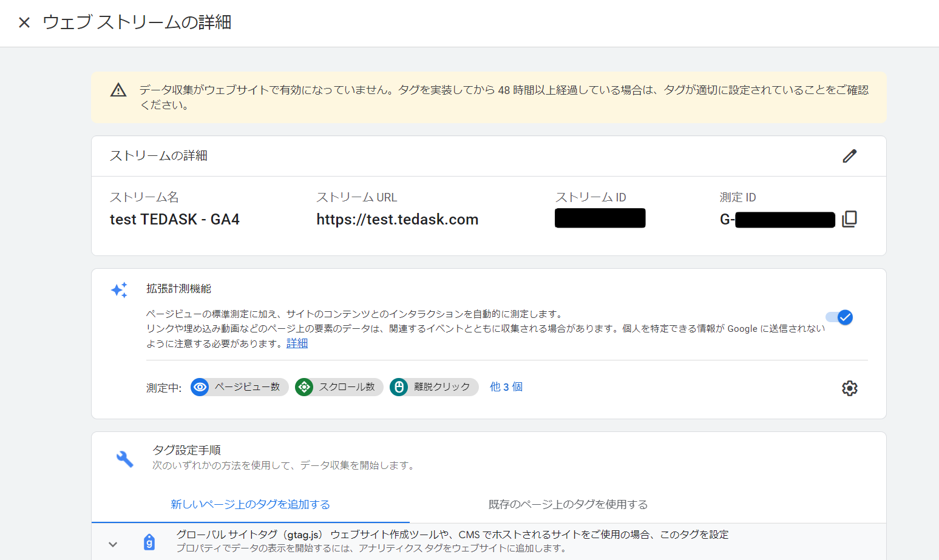The image size is (939, 560).
Task: Close the web stream details panel
Action: pyautogui.click(x=24, y=22)
